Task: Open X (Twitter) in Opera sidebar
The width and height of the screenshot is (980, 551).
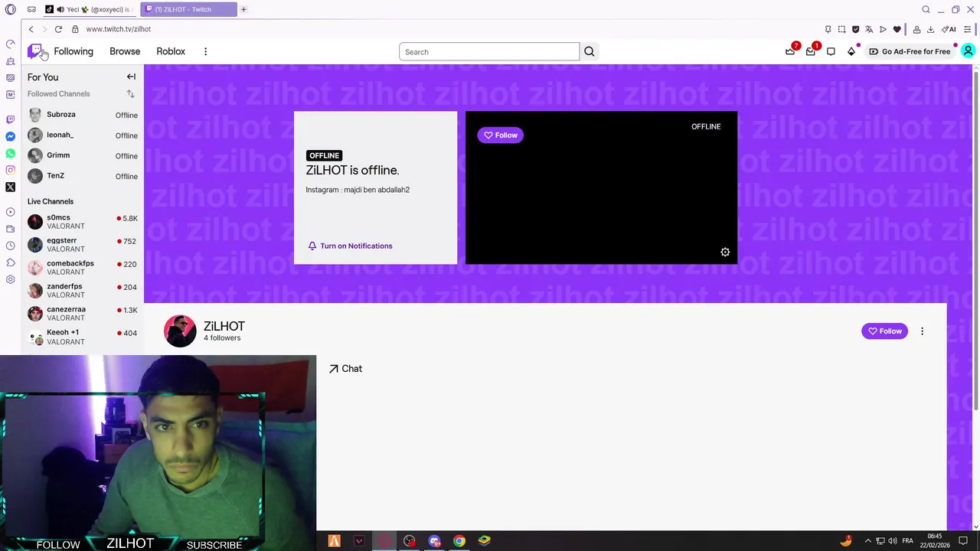Action: [10, 187]
